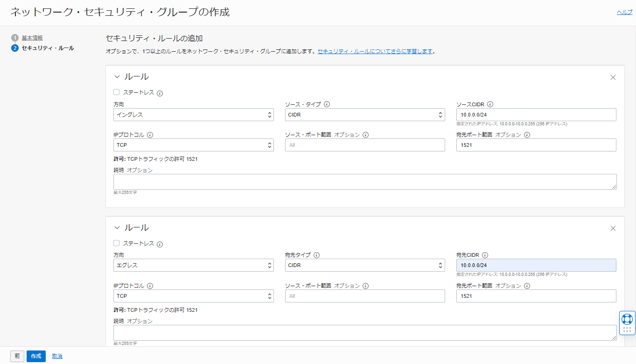636x364 pixels.
Task: Enable the ステートレス checkbox in the ingress rule
Action: pyautogui.click(x=116, y=92)
